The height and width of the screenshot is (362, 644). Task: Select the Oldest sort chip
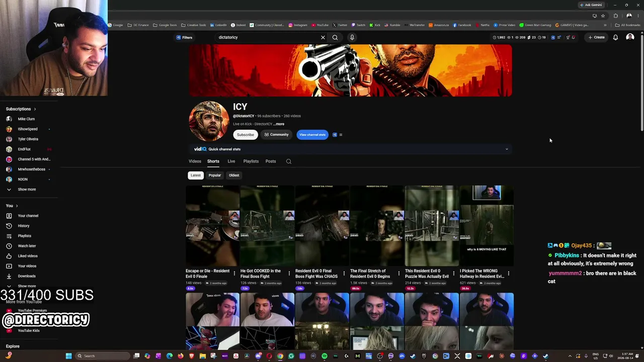tap(234, 175)
